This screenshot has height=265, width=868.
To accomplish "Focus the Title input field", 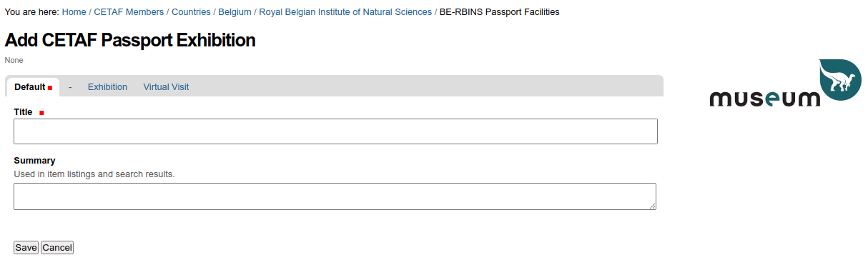I will [x=335, y=131].
